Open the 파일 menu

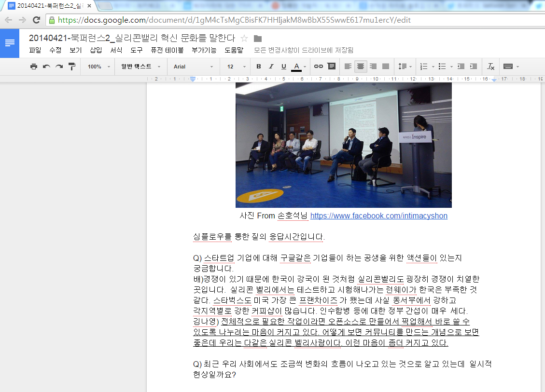(35, 50)
